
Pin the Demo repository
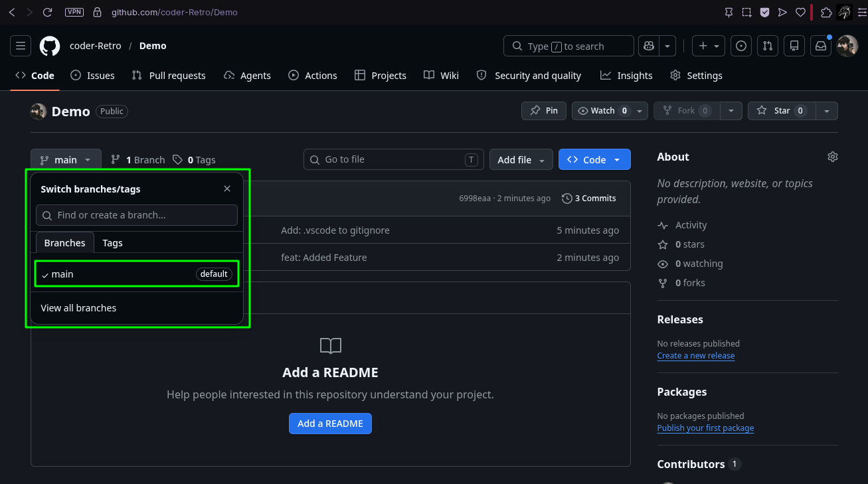544,111
